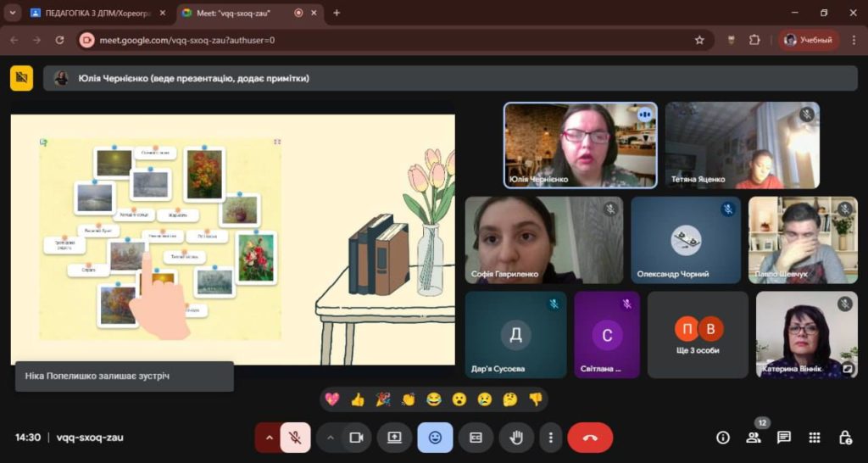
Task: Raise your hand in the meeting
Action: [x=515, y=438]
